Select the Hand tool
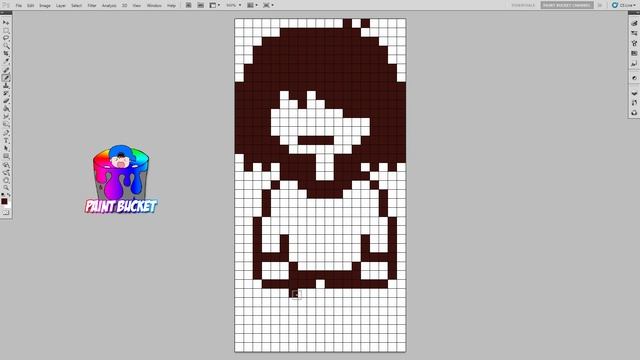Screen dimensions: 640x360 coord(6,180)
